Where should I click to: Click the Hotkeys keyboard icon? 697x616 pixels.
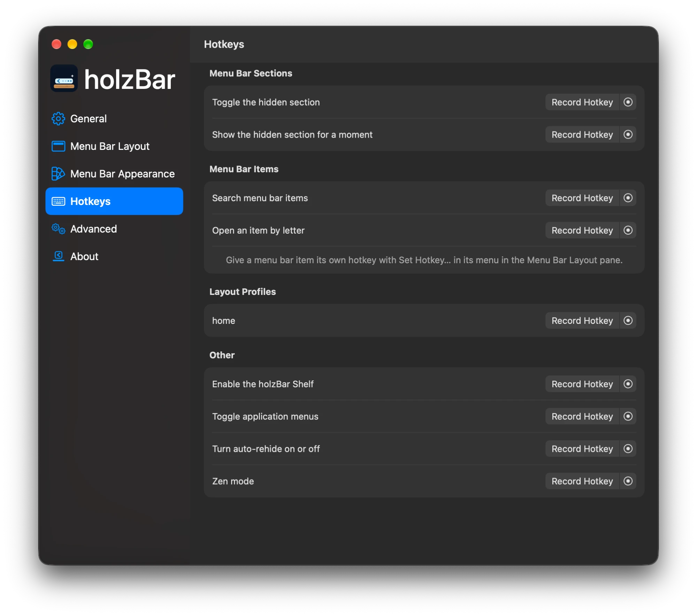pos(58,201)
